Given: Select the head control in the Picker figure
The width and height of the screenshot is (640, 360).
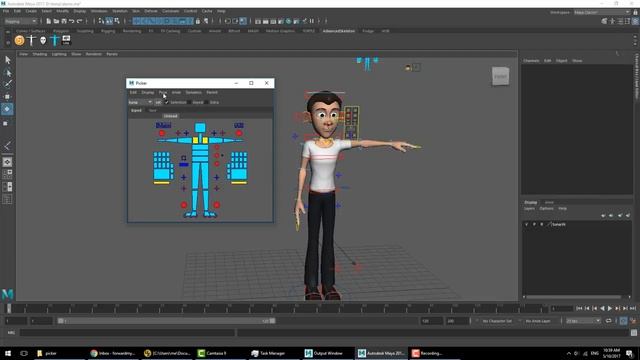Looking at the screenshot, I should 200,127.
